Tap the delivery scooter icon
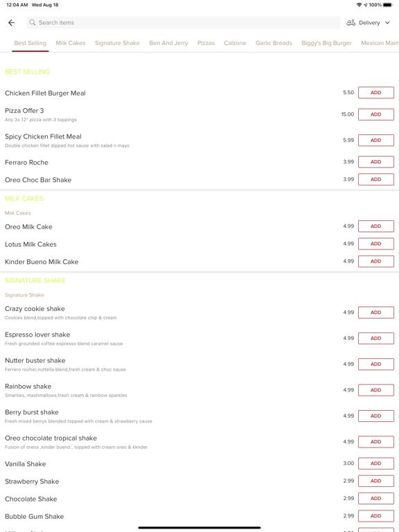Image resolution: width=399 pixels, height=532 pixels. [x=351, y=23]
